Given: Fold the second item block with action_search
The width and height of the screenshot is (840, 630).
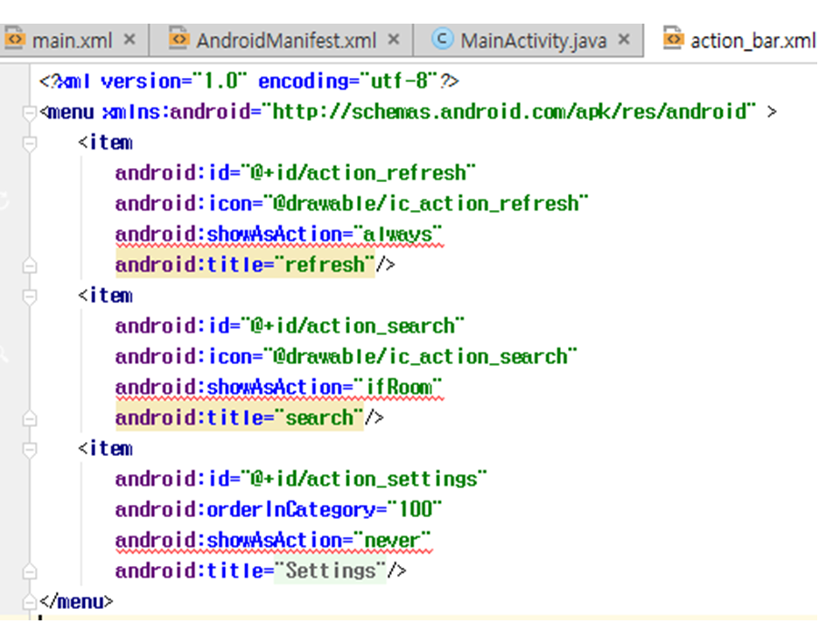Looking at the screenshot, I should point(31,297).
